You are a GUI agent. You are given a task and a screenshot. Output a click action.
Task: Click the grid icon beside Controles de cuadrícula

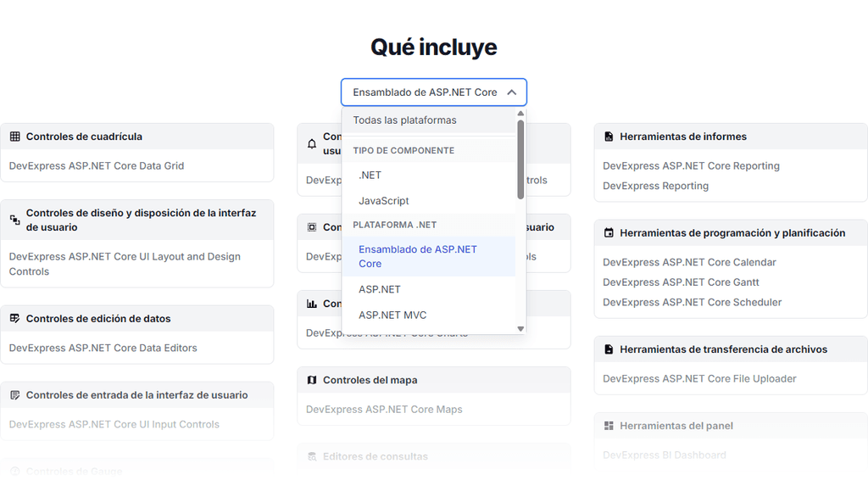[x=15, y=137]
